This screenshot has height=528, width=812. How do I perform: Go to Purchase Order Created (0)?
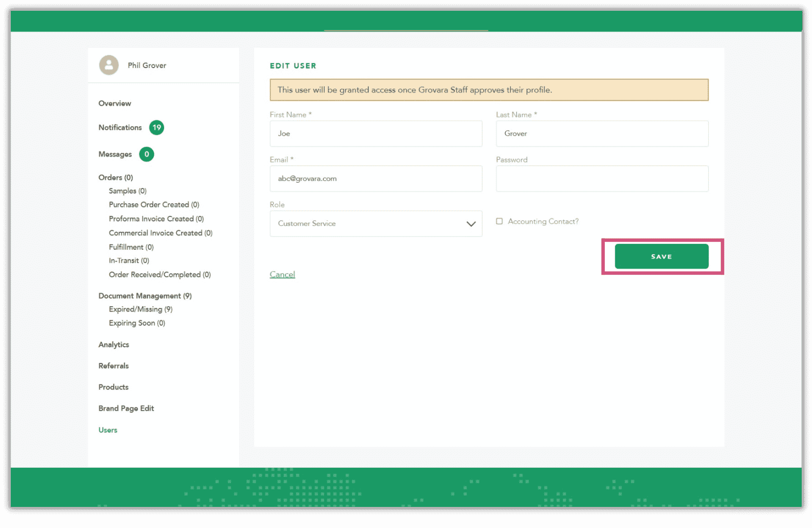click(154, 205)
